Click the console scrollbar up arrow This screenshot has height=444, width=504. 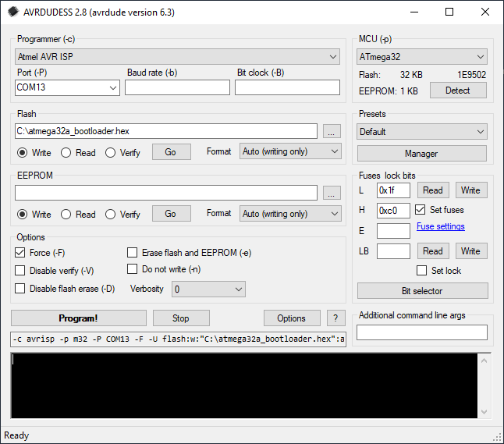pos(484,361)
